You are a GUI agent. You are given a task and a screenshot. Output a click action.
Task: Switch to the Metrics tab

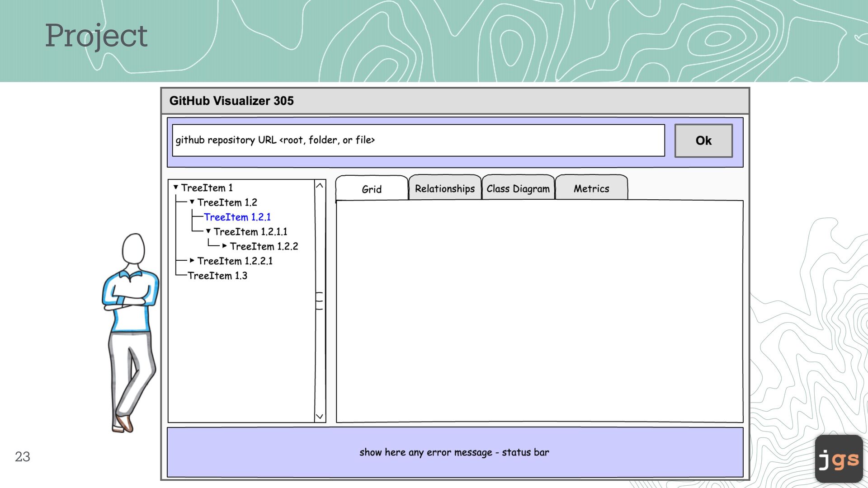(591, 188)
